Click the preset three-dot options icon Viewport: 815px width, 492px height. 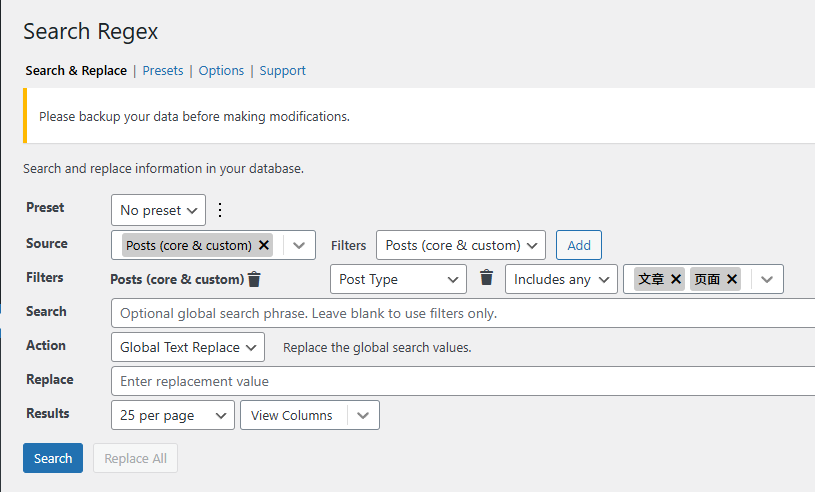pos(221,210)
